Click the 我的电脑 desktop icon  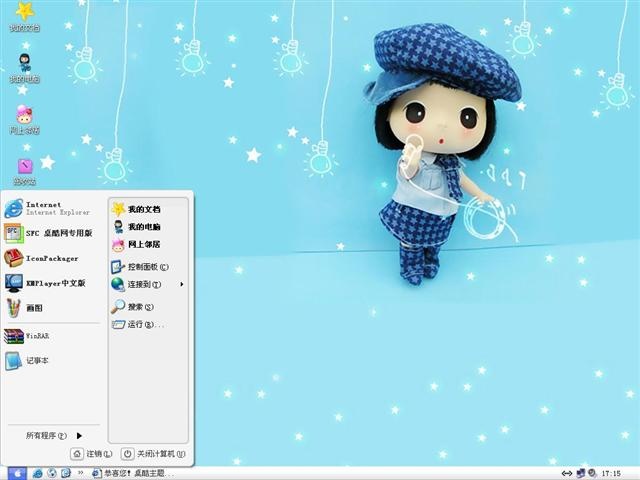click(24, 68)
